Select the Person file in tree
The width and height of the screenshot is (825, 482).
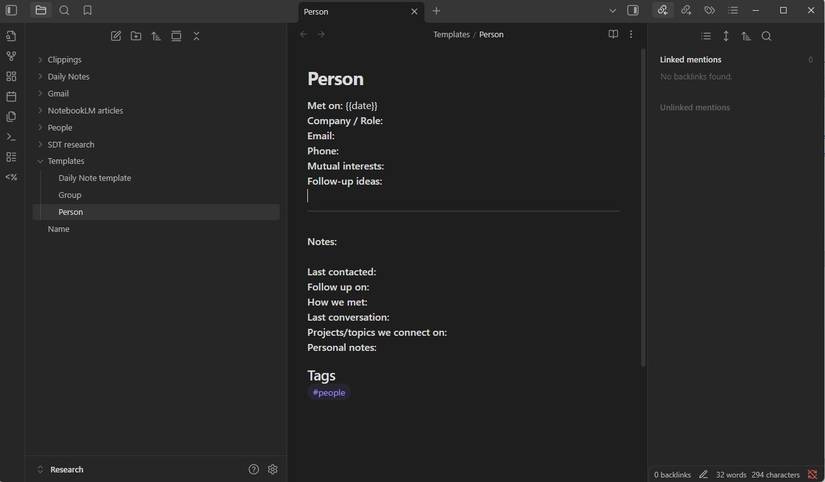(x=156, y=212)
